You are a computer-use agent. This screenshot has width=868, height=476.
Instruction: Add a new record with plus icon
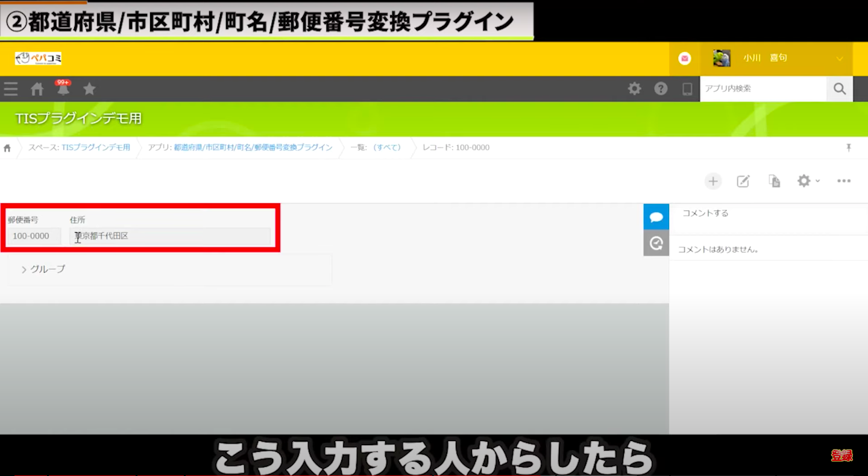click(713, 182)
